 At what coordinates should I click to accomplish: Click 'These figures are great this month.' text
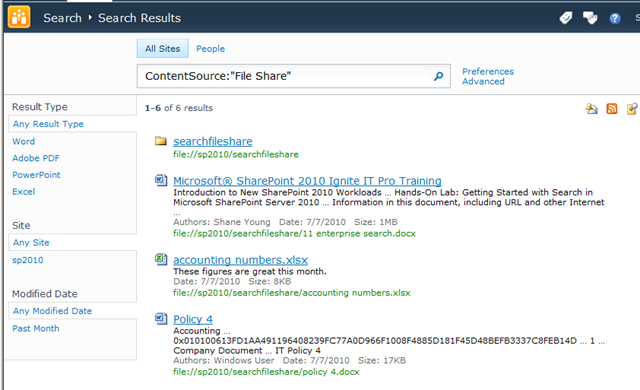pos(250,271)
